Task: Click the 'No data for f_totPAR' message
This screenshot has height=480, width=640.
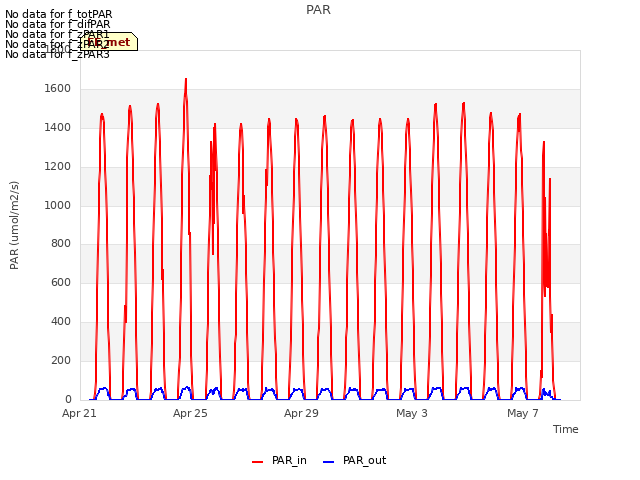Action: coord(59,14)
